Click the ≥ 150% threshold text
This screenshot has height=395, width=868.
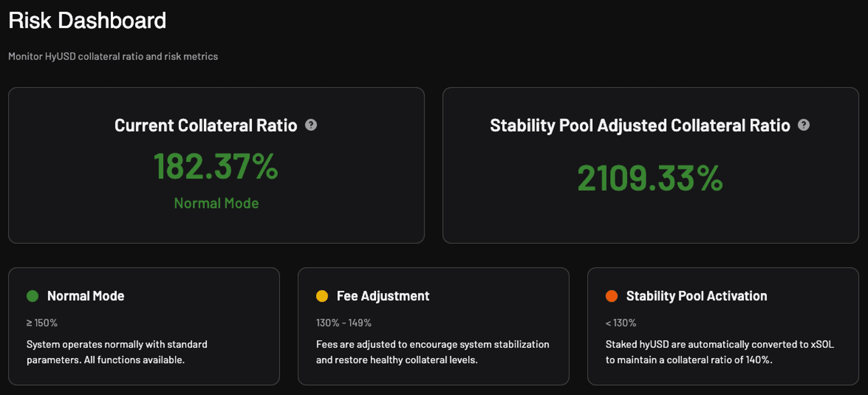[42, 323]
